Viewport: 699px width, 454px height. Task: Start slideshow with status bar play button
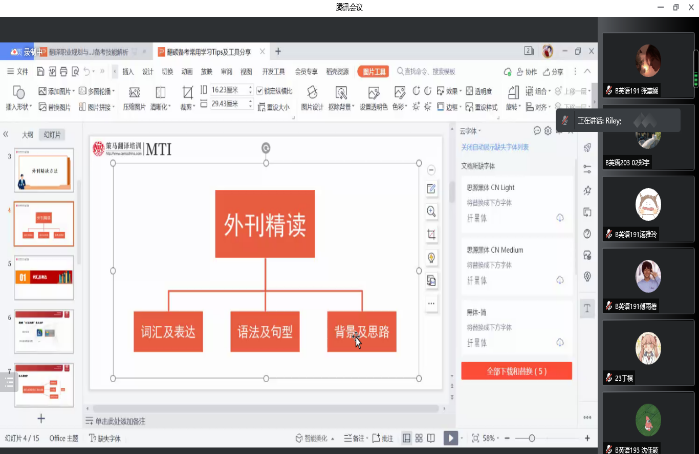pyautogui.click(x=450, y=438)
